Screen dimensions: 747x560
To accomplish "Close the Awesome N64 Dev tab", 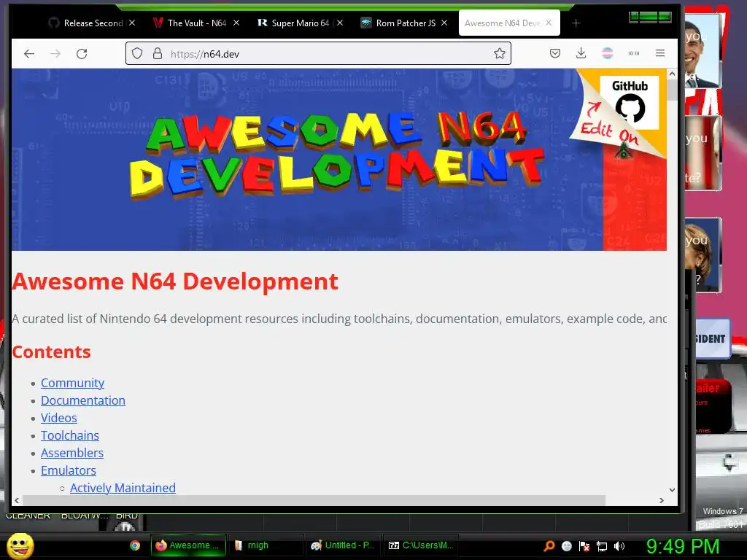I will (x=549, y=23).
